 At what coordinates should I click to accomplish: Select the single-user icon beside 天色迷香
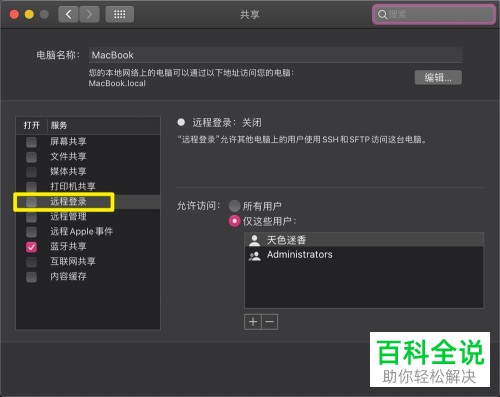pyautogui.click(x=254, y=240)
